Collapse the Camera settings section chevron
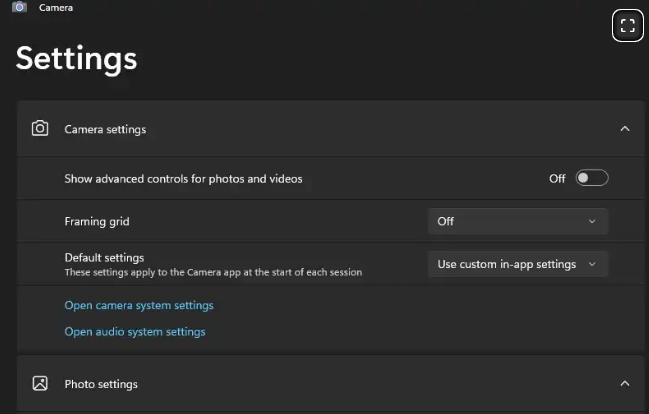 coord(625,129)
